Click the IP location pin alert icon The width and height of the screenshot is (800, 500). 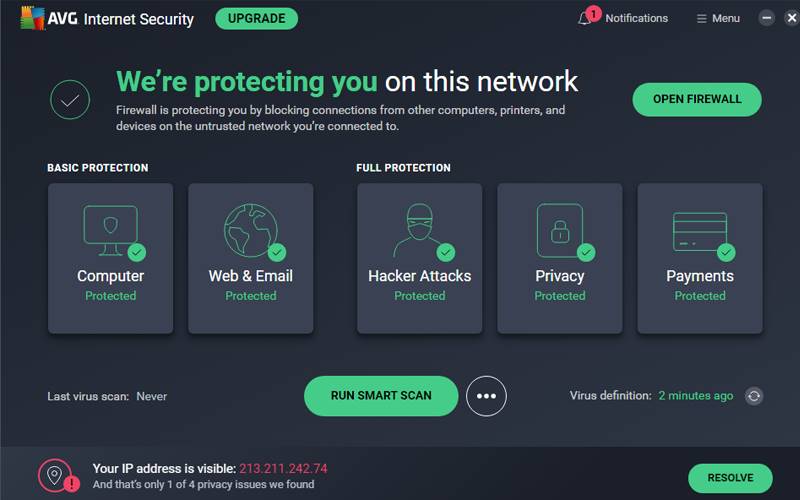click(x=56, y=477)
